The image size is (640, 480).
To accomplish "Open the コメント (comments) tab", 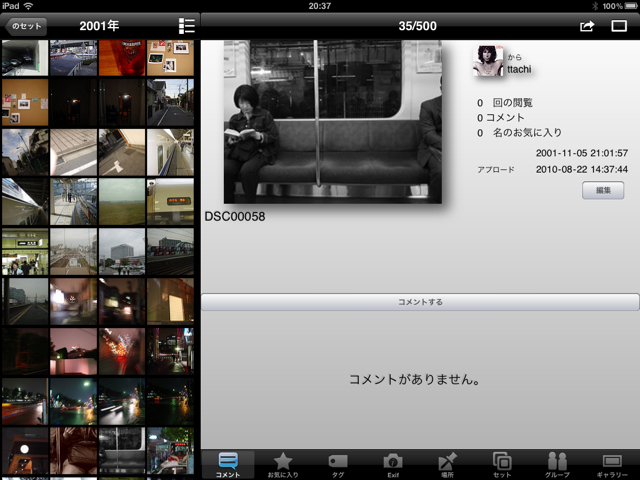I will click(228, 464).
